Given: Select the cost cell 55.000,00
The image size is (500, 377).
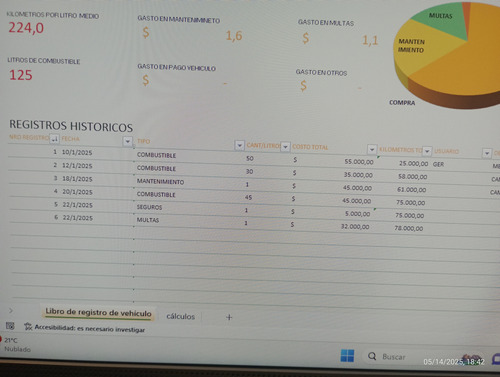Looking at the screenshot, I should (x=359, y=162).
